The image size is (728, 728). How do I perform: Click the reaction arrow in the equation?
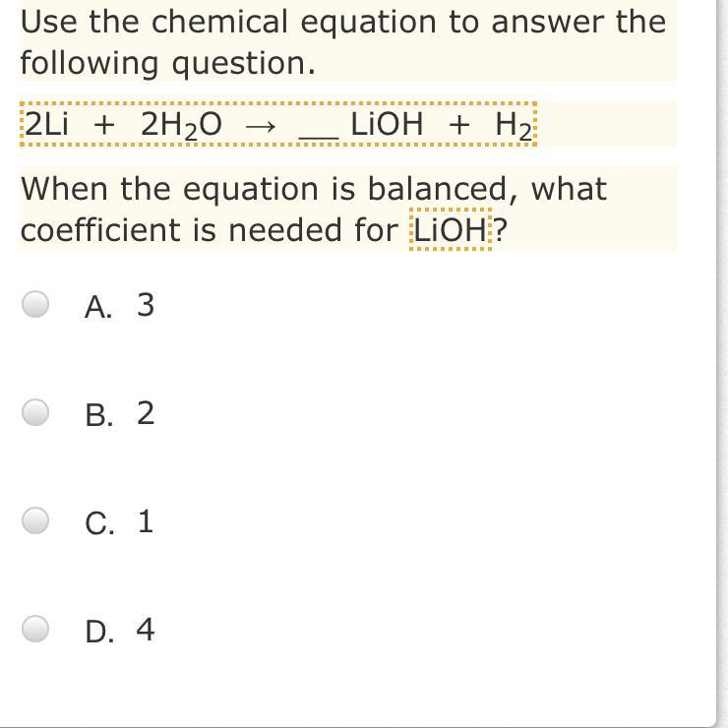261,126
